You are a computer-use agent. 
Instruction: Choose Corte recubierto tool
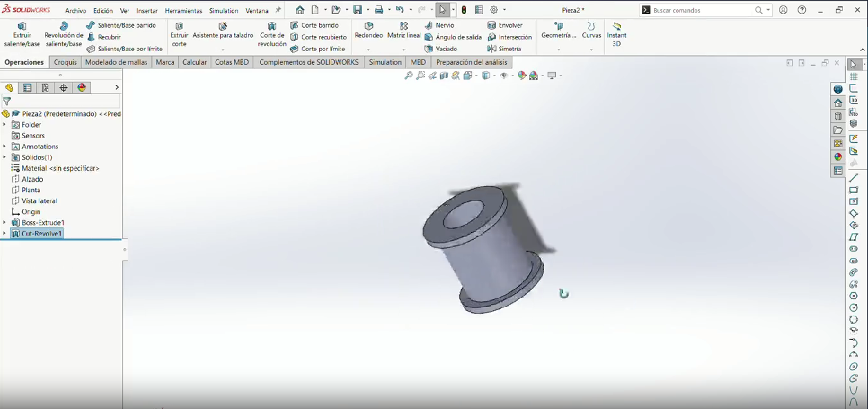318,37
